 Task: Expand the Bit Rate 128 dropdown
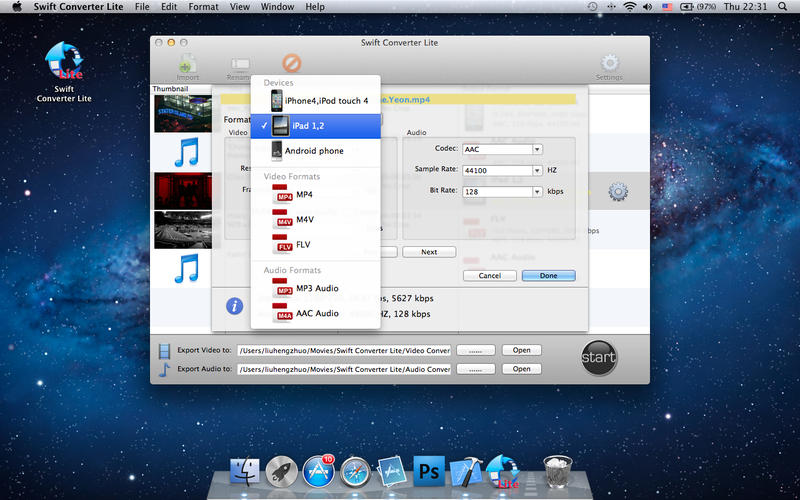pos(538,191)
